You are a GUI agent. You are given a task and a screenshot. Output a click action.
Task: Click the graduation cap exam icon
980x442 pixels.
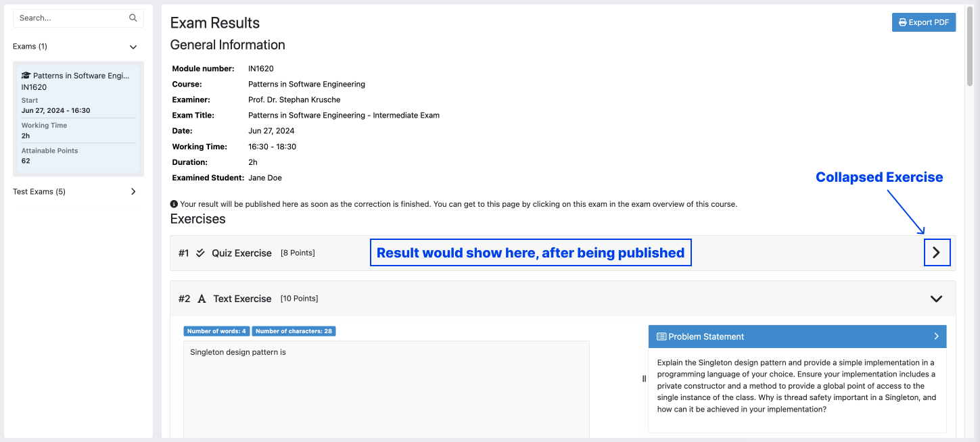26,76
